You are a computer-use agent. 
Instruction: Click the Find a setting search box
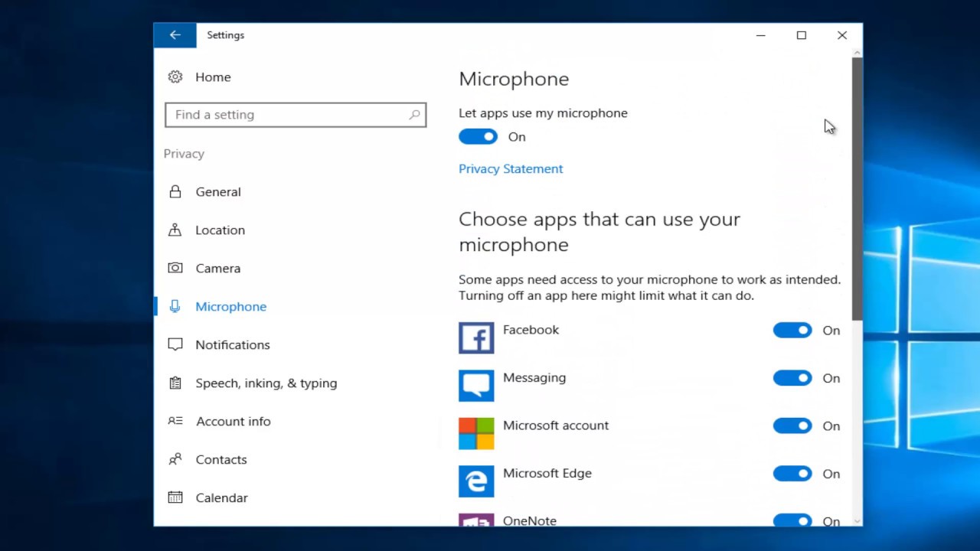(296, 115)
